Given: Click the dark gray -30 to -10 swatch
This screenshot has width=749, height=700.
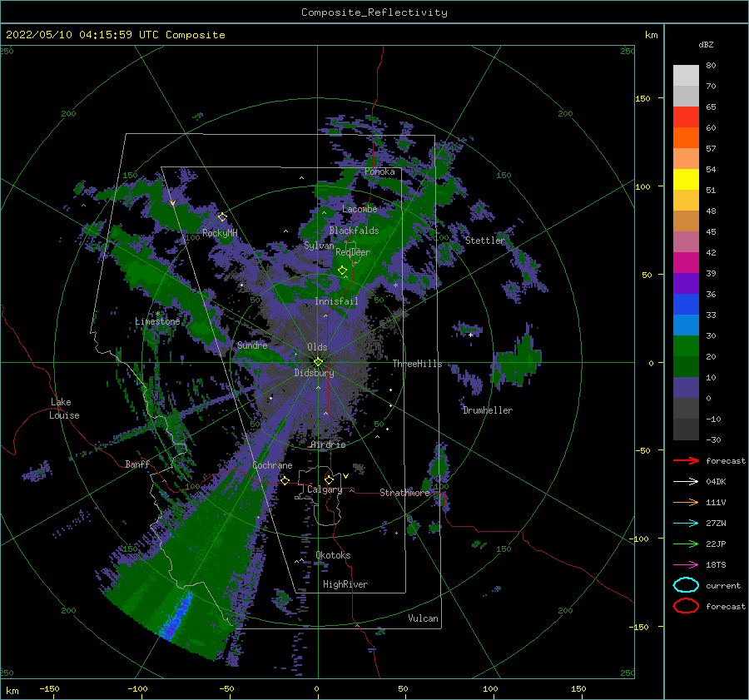Looking at the screenshot, I should tap(686, 429).
